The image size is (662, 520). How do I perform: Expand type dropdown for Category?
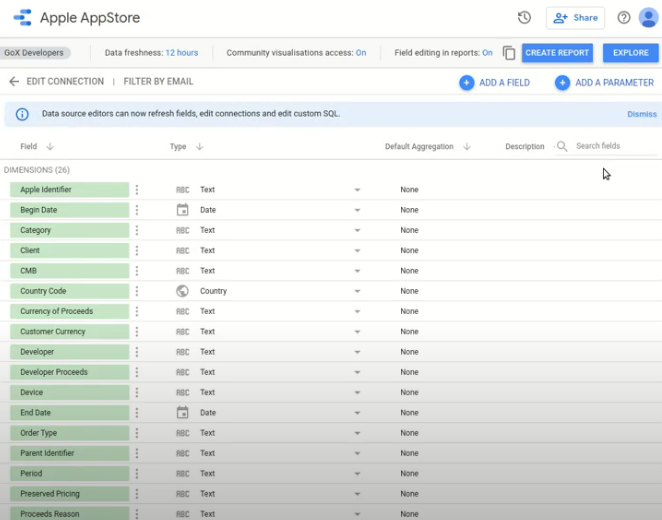[357, 230]
